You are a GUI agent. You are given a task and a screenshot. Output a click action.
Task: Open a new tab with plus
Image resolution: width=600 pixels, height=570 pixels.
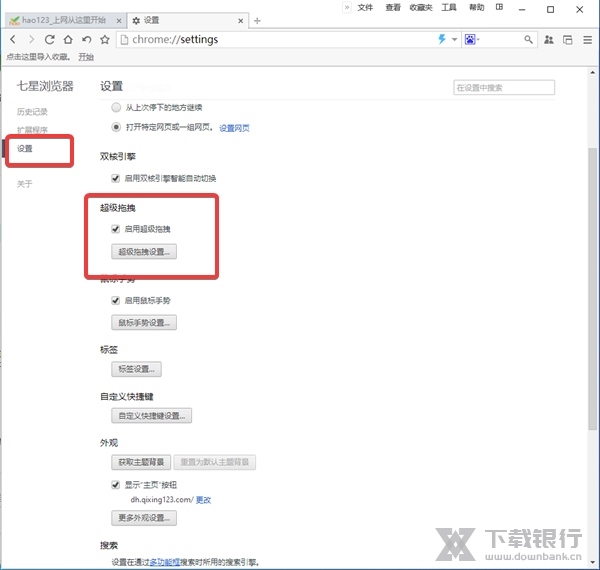257,21
